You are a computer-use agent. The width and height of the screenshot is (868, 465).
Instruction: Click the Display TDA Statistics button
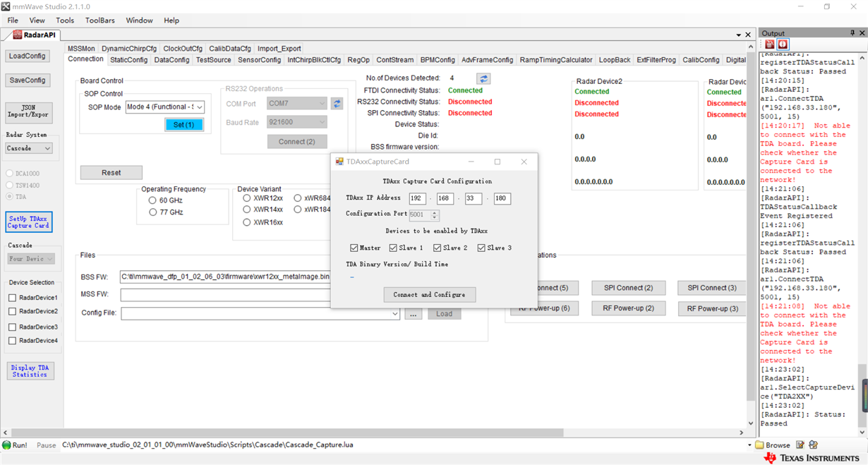coord(30,371)
